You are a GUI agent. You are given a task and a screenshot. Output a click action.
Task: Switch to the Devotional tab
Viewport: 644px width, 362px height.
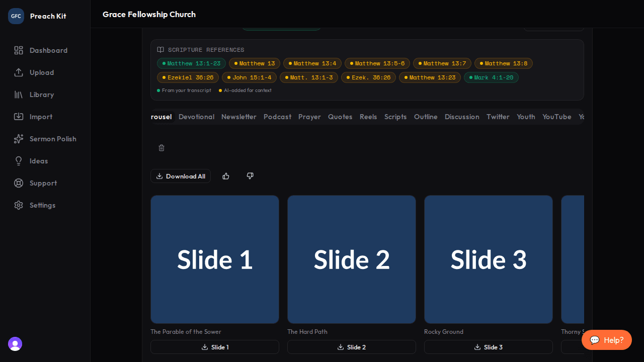[x=196, y=117]
